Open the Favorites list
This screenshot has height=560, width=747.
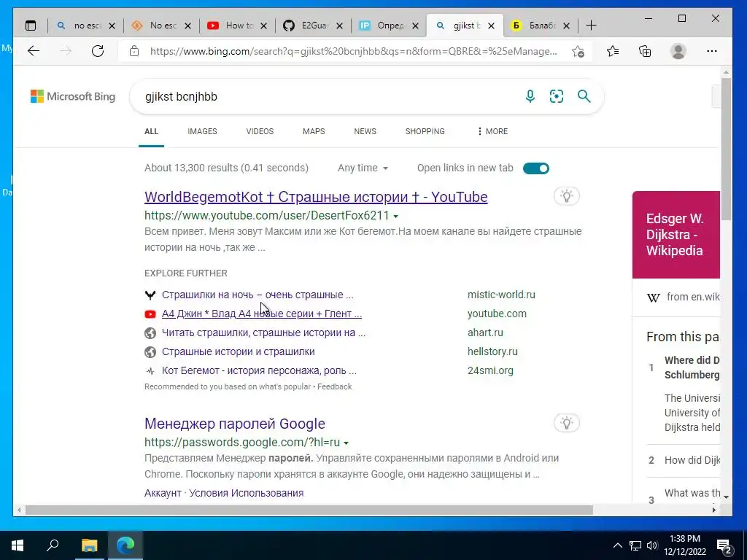point(613,51)
